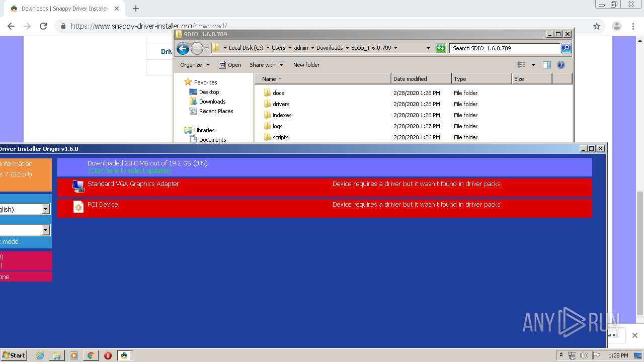The image size is (644, 362).
Task: Click the Open button in Explorer toolbar
Action: point(230,65)
